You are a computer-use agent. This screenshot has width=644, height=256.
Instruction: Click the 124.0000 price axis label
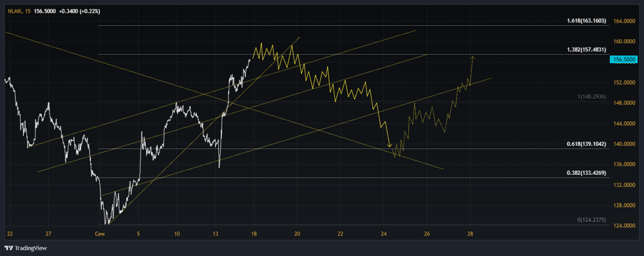[624, 226]
